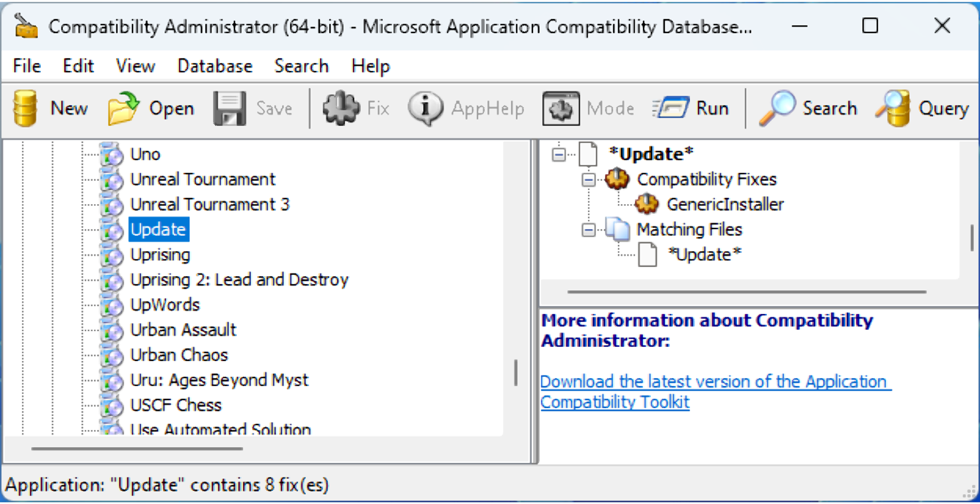Viewport: 980px width, 504px height.
Task: Open the Edit menu
Action: [x=78, y=66]
